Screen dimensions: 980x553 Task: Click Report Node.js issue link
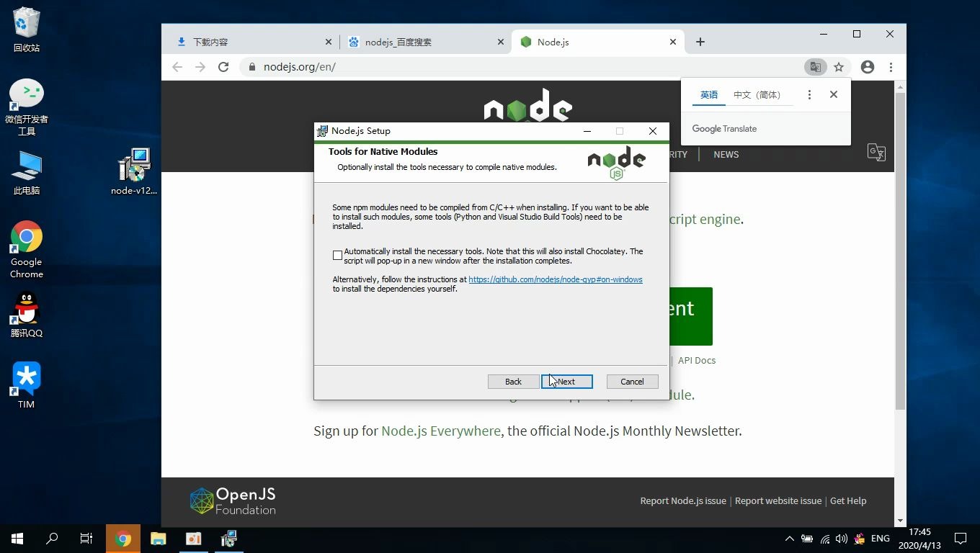[x=683, y=500]
